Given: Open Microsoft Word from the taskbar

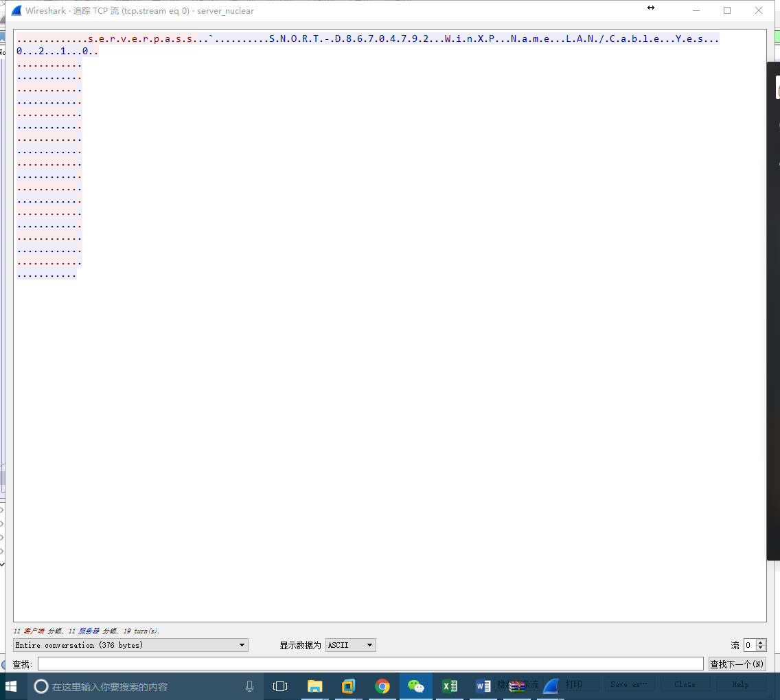Looking at the screenshot, I should [483, 686].
